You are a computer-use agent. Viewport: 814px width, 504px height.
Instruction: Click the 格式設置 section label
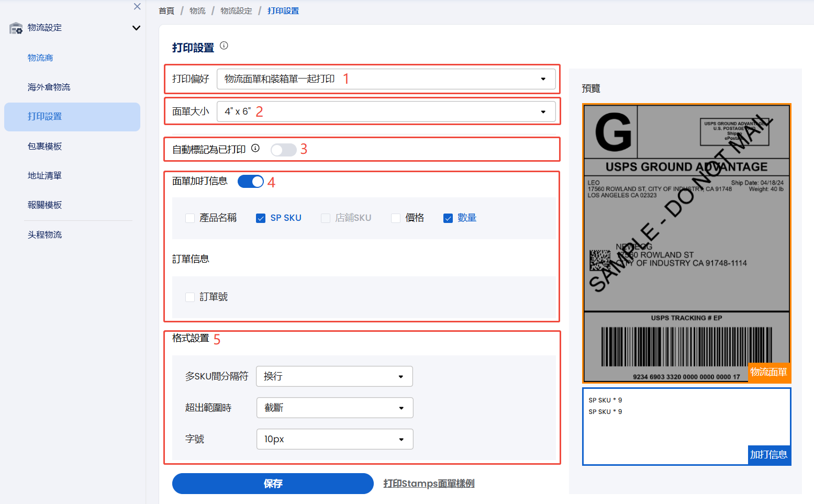coord(191,339)
